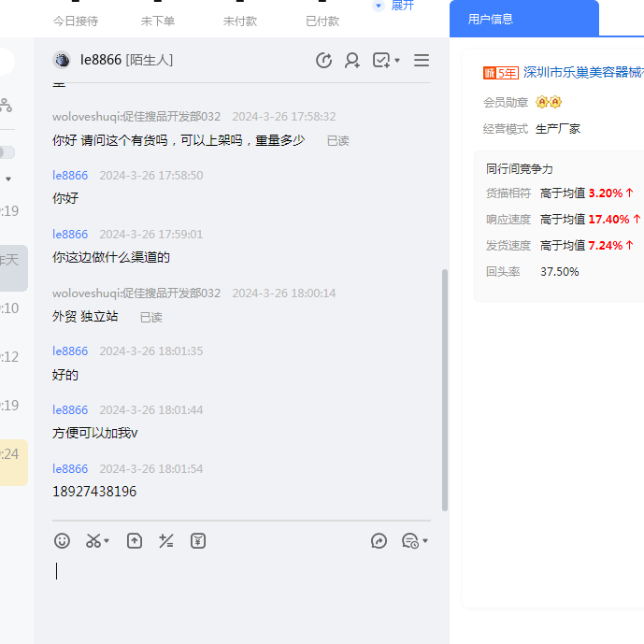Open the plus/minus quick calculation icon
Screen dimensions: 644x644
coord(166,541)
